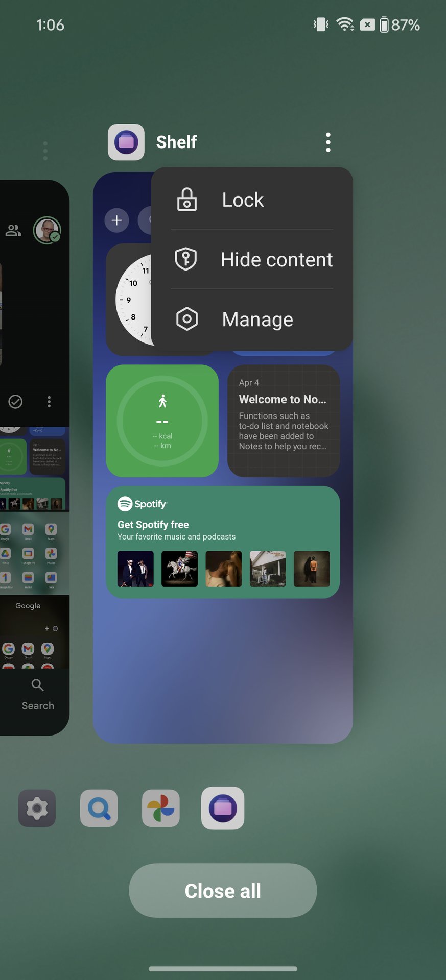Image resolution: width=446 pixels, height=980 pixels.
Task: Switch to Settings app in recent dock
Action: pos(37,808)
